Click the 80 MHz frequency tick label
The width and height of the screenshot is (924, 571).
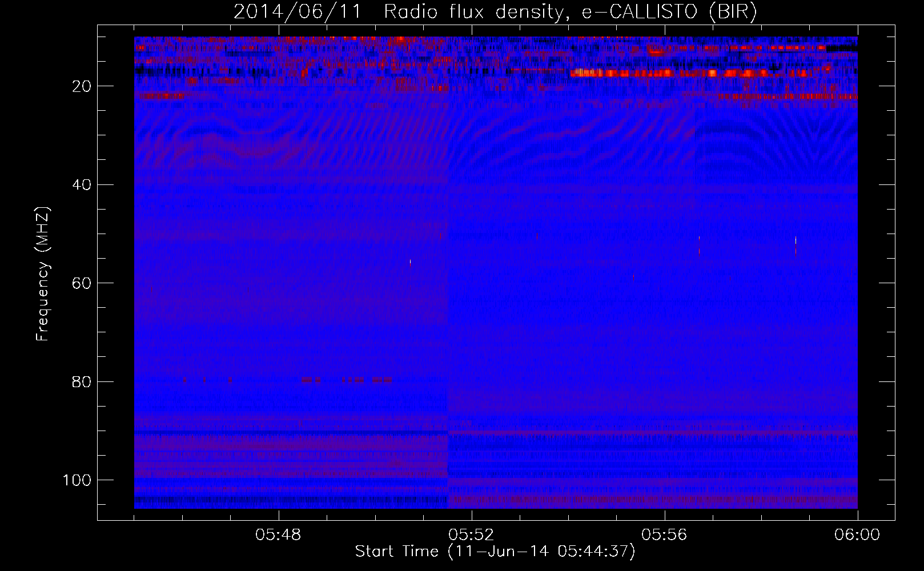pos(82,381)
